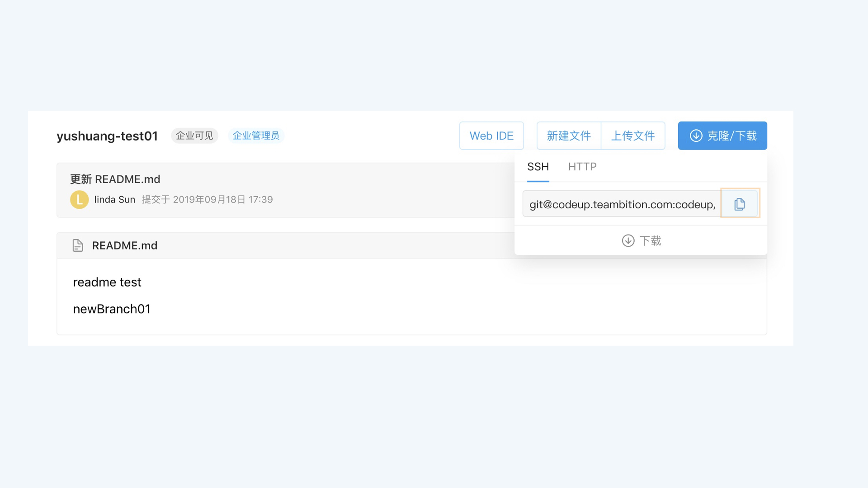
Task: Switch to the SSH tab
Action: (538, 167)
